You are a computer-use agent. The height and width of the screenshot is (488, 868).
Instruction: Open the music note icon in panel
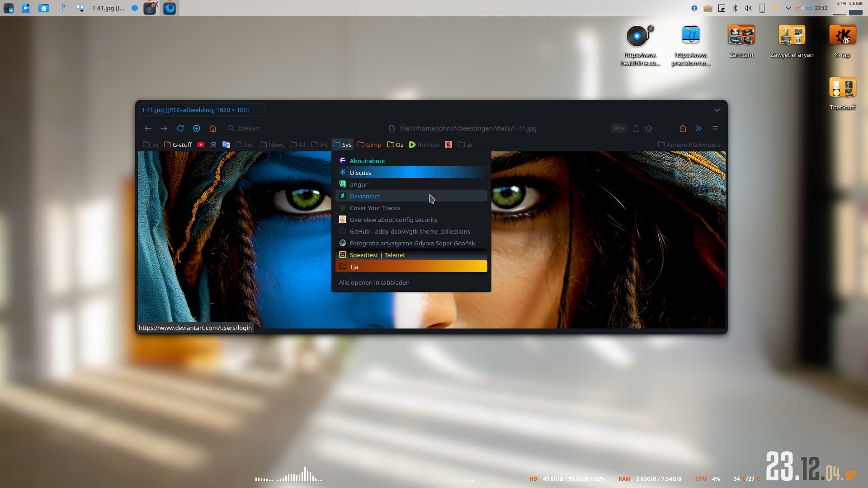[62, 8]
